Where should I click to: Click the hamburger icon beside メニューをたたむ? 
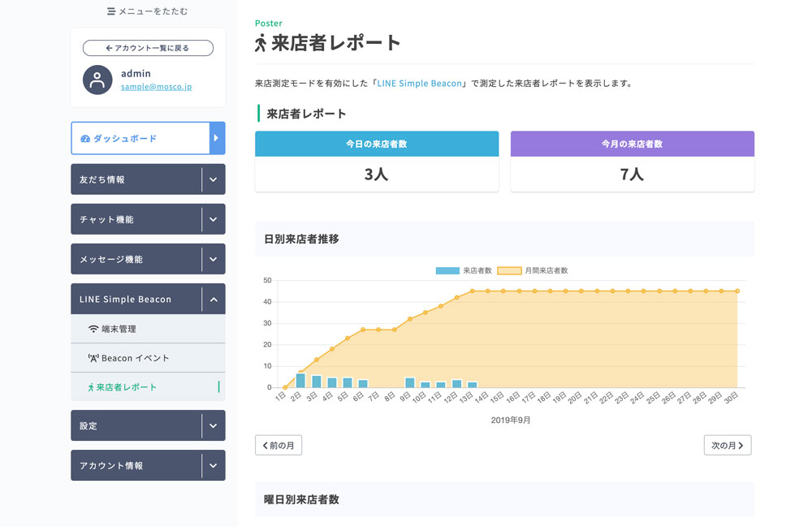pyautogui.click(x=110, y=11)
